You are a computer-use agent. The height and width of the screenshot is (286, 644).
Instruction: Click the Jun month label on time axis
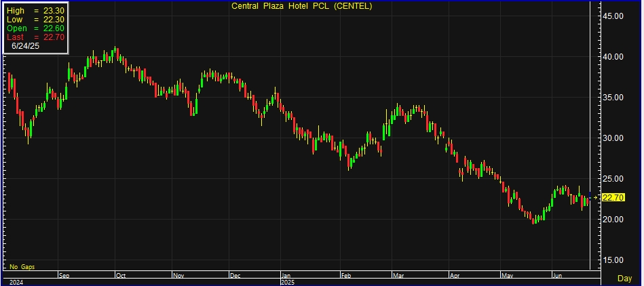[x=558, y=275]
